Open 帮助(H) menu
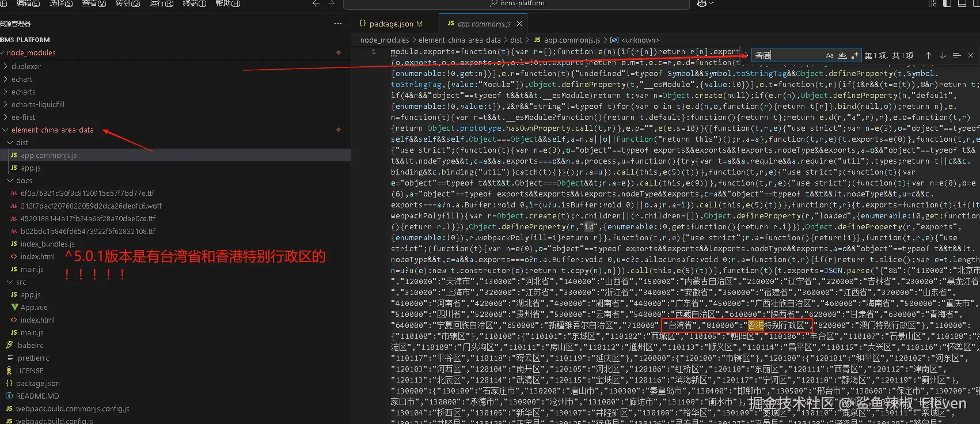 pos(227,3)
